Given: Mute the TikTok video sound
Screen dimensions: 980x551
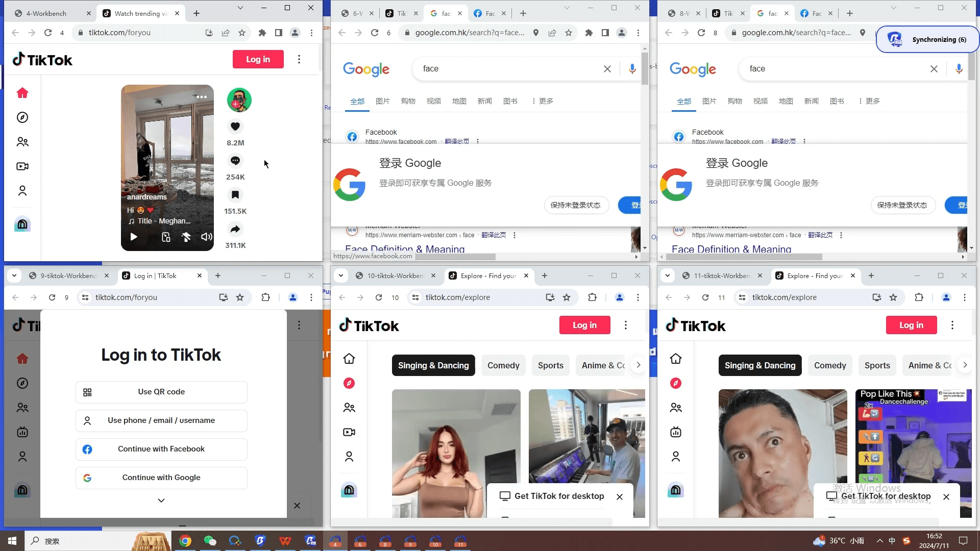Looking at the screenshot, I should [206, 237].
